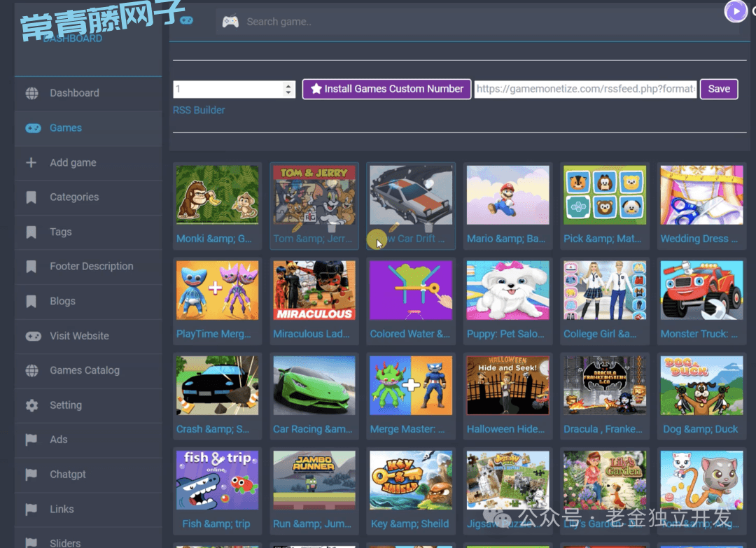Click the Games gamepad icon in sidebar
Viewport: 756px width, 548px height.
tap(33, 127)
